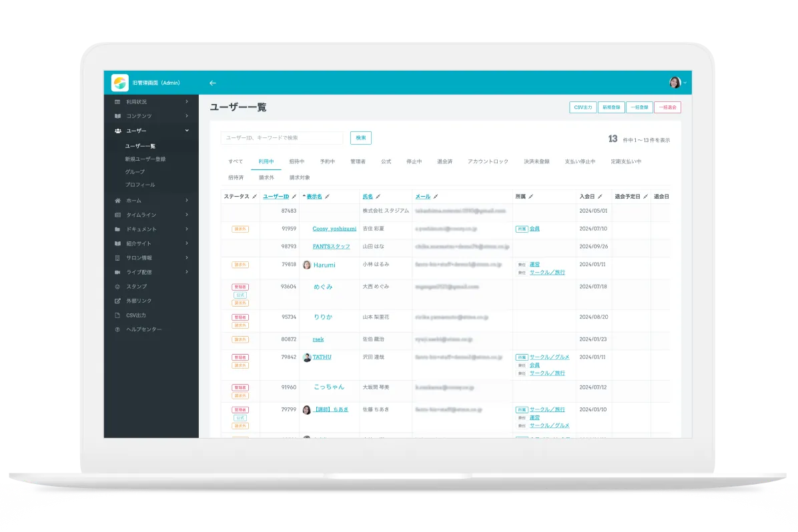Collapse the ユーザー sidebar section chevron
Screen dimensions: 798x532
(x=187, y=131)
